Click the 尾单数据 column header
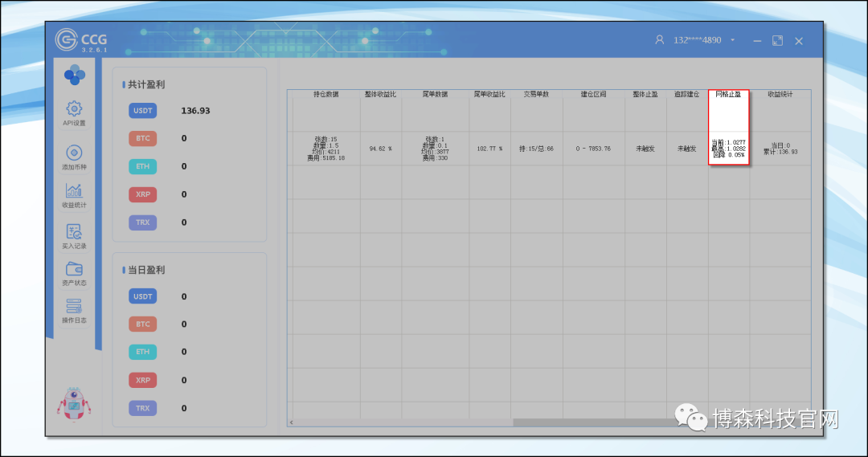 click(435, 95)
